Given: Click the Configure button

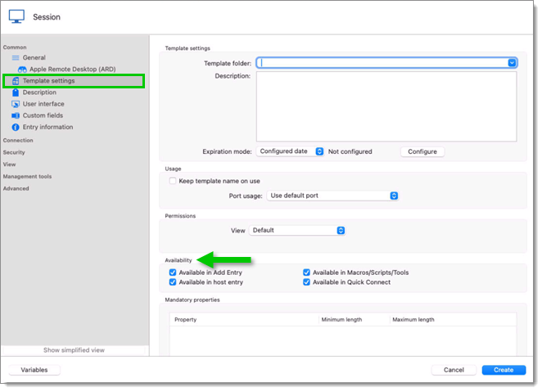Looking at the screenshot, I should pos(422,151).
